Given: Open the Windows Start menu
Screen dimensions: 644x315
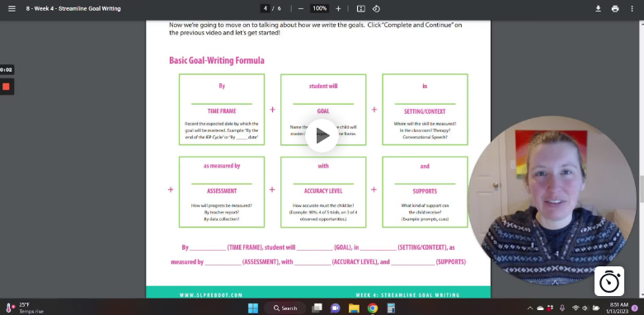Looking at the screenshot, I should tap(253, 308).
